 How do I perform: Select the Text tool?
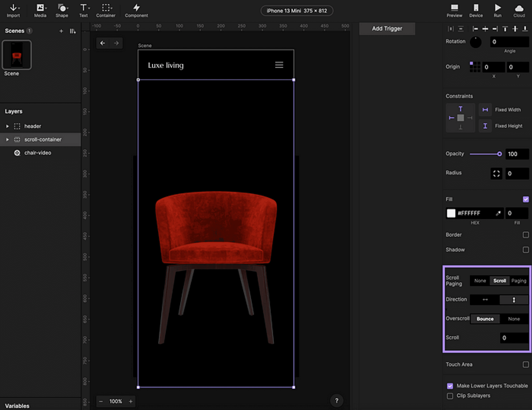[x=83, y=11]
